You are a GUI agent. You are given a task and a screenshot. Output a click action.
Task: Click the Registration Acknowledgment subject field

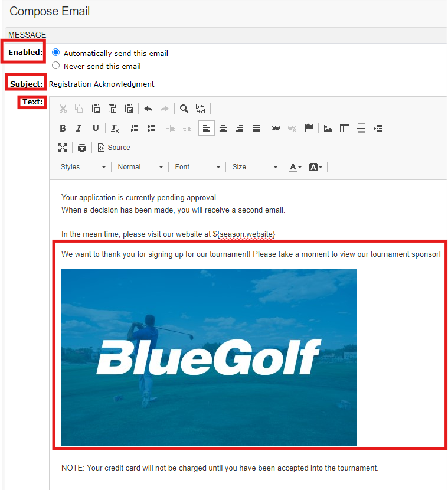(x=102, y=84)
